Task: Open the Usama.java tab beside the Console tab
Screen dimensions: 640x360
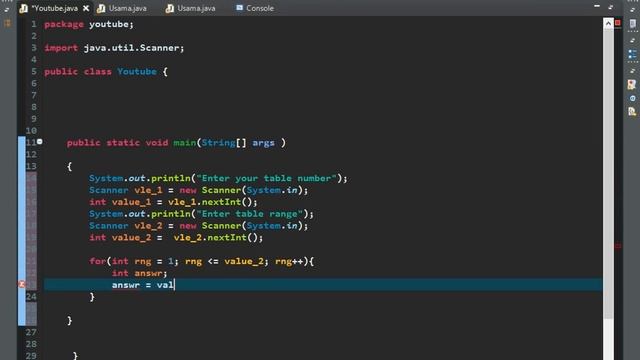Action: pyautogui.click(x=191, y=8)
